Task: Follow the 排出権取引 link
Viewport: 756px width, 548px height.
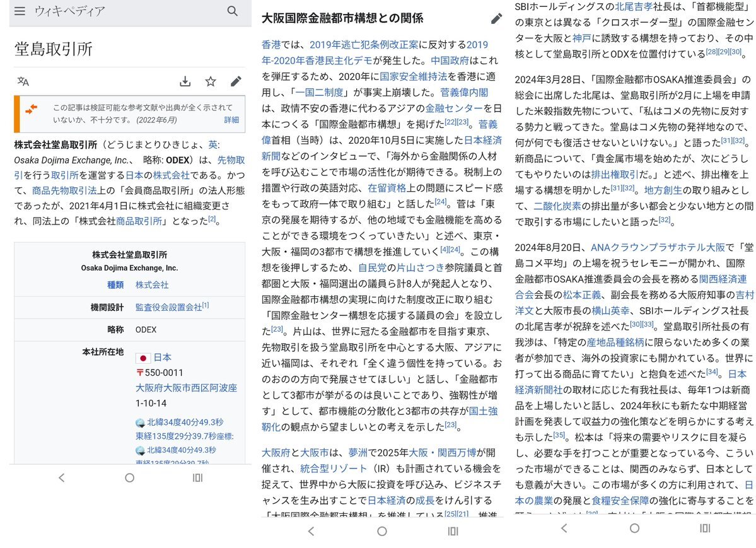Action: click(614, 173)
